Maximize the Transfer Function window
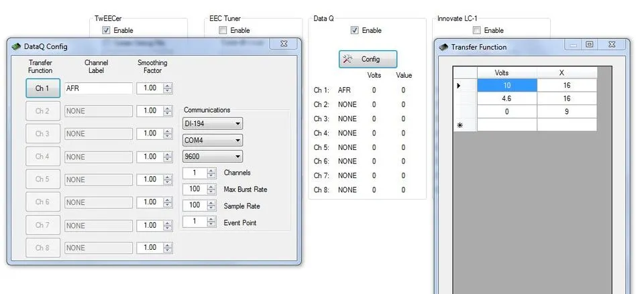Screen dimensions: 644x294 coord(590,44)
